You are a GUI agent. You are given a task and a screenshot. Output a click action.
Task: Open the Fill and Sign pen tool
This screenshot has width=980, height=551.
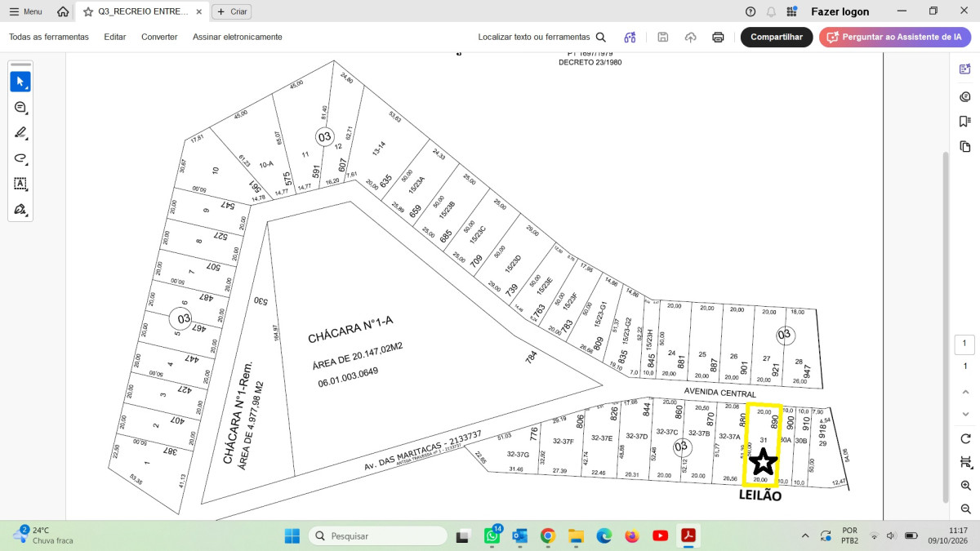pos(20,209)
